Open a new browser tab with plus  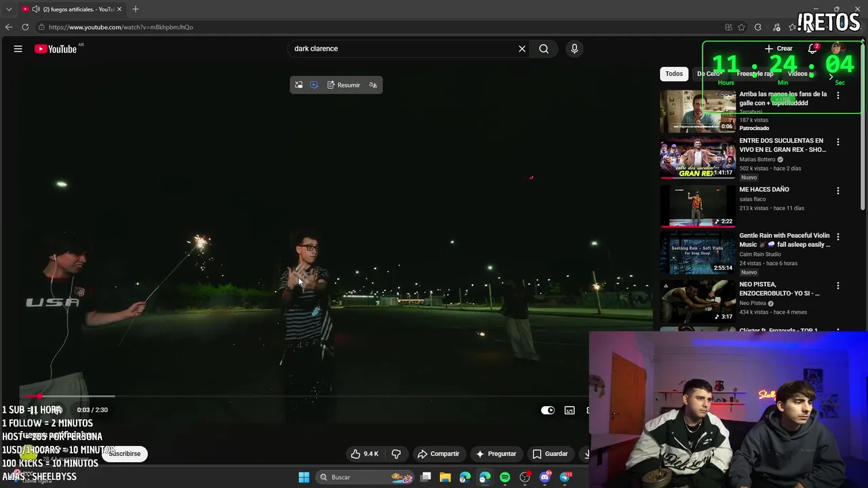point(136,9)
